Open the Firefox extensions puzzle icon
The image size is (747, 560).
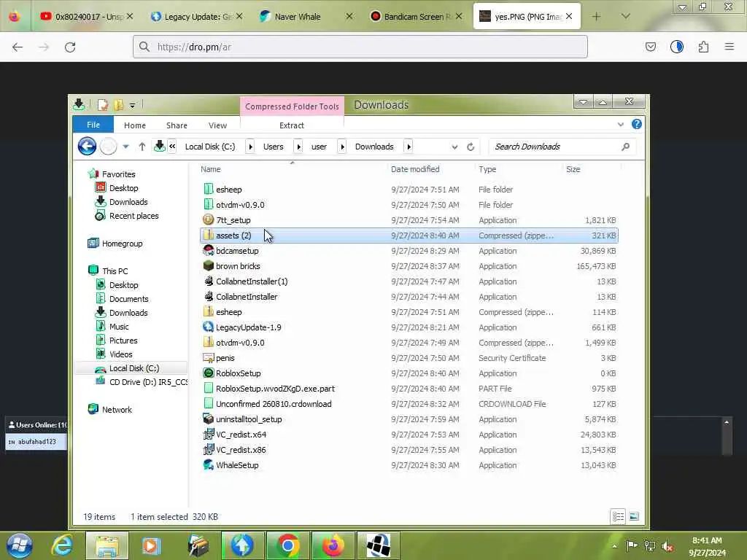coord(703,47)
